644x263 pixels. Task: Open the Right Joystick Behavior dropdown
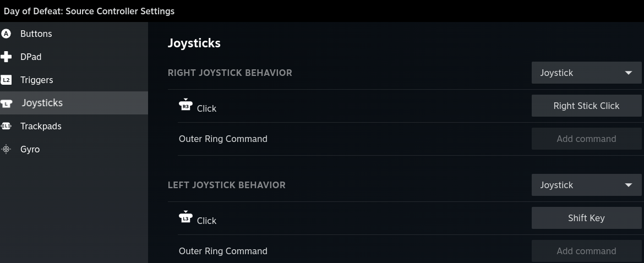coord(586,73)
